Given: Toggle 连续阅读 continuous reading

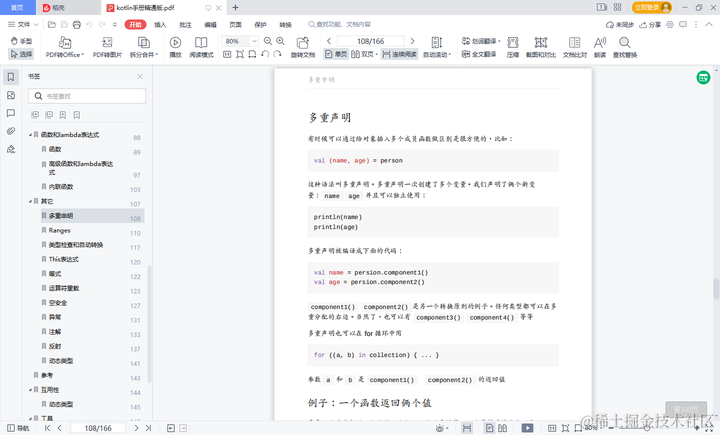Looking at the screenshot, I should point(399,54).
